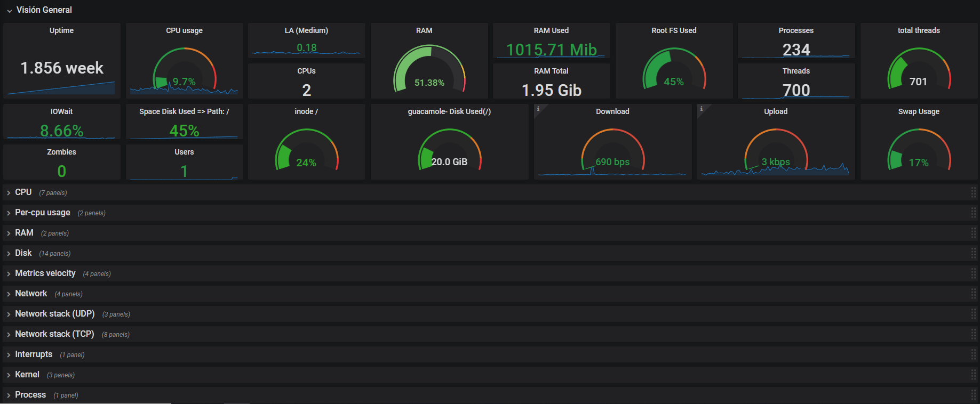Click the 1.95 Gib value
Image resolution: width=980 pixels, height=404 pixels.
551,90
